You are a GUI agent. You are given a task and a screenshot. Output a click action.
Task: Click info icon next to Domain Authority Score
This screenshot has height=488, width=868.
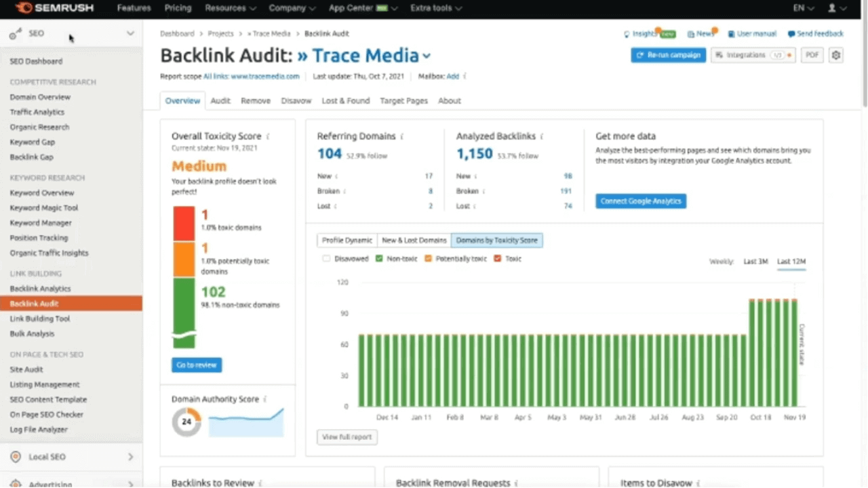(x=265, y=399)
